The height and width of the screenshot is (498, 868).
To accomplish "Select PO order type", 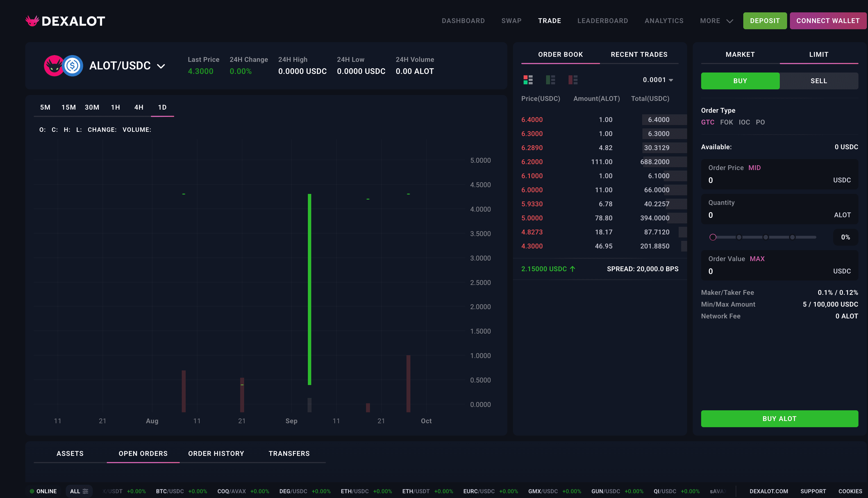I will [x=760, y=122].
